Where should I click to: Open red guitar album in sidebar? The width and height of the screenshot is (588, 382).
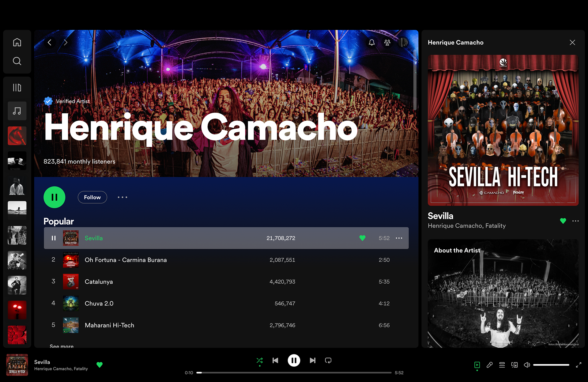tap(17, 136)
